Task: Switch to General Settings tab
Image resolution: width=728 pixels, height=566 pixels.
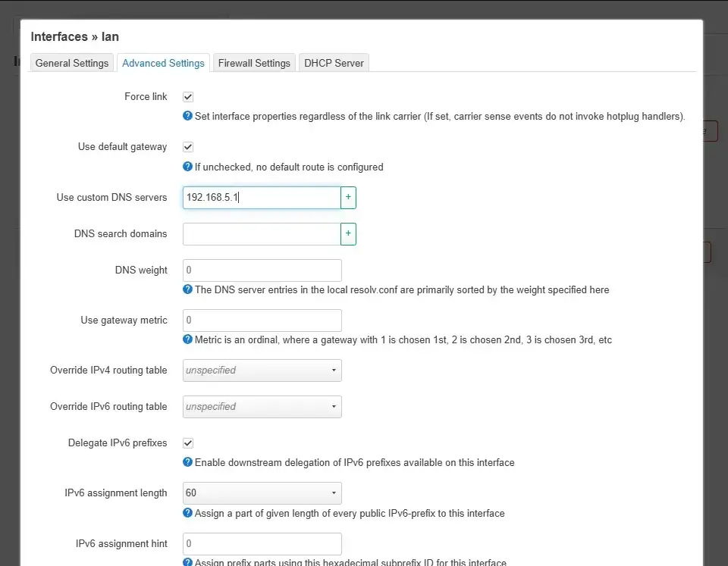Action: coord(72,63)
